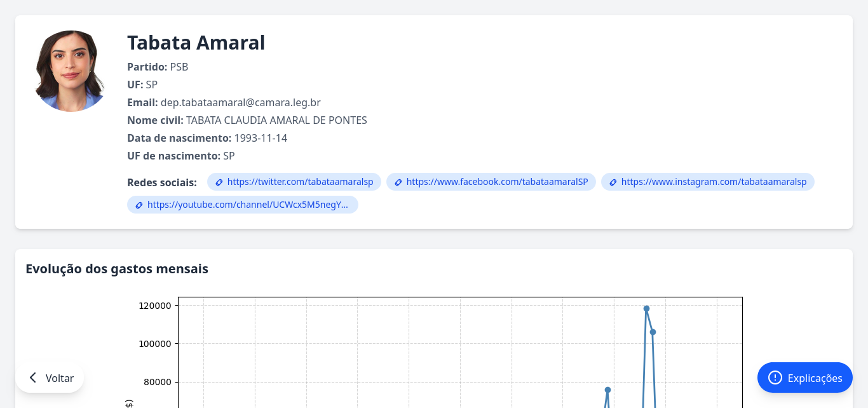
Task: Open the truncated YouTube channel link
Action: point(248,205)
